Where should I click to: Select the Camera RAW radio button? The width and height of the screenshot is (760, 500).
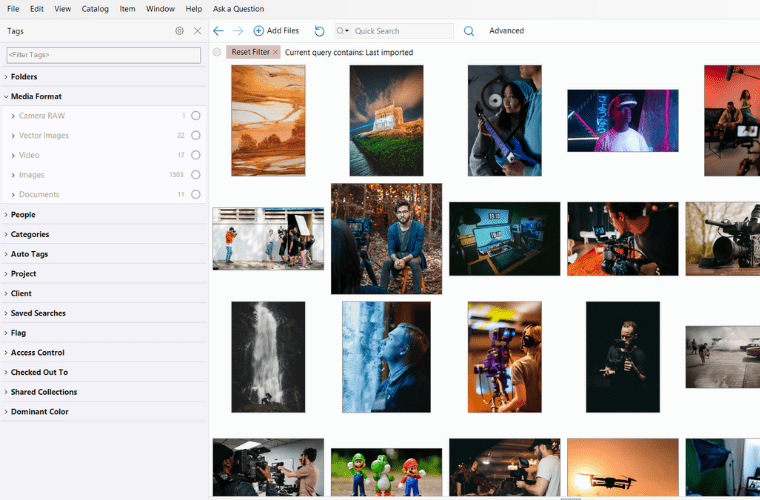(x=195, y=116)
